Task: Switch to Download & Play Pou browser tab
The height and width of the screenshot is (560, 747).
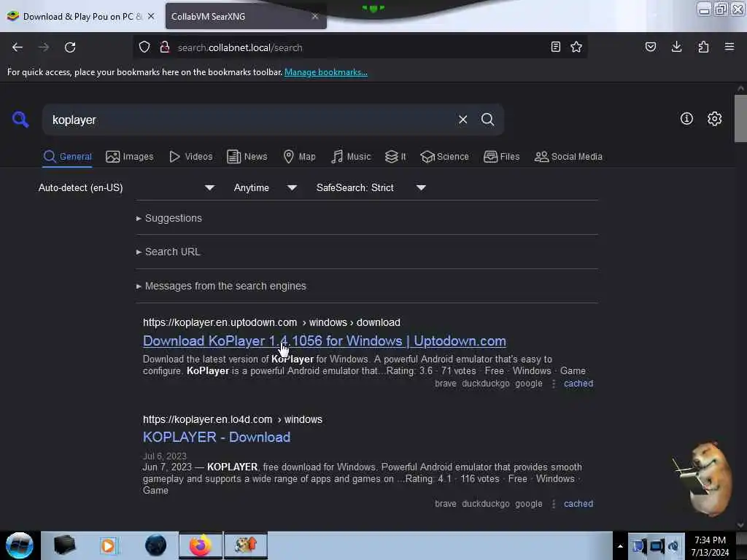Action: tap(81, 16)
